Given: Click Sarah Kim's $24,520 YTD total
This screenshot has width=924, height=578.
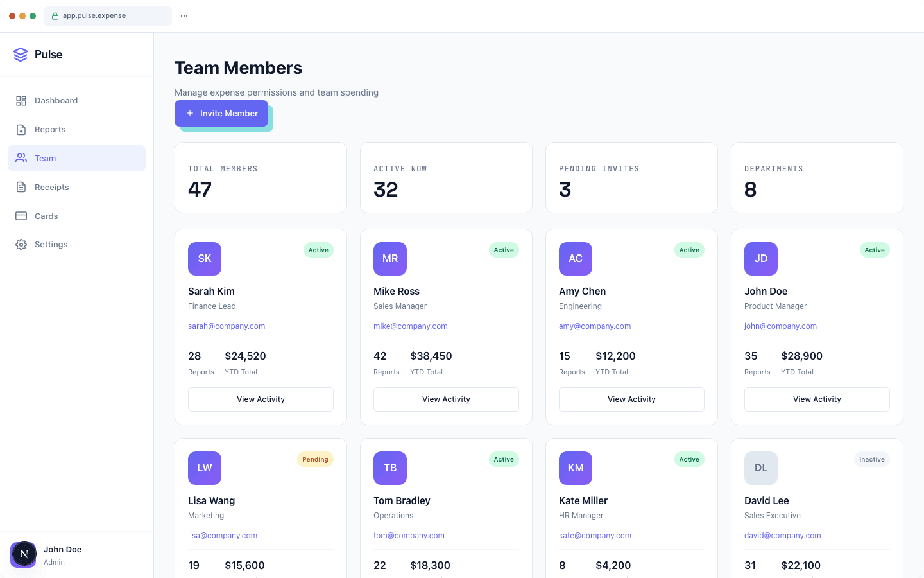Looking at the screenshot, I should tap(245, 356).
